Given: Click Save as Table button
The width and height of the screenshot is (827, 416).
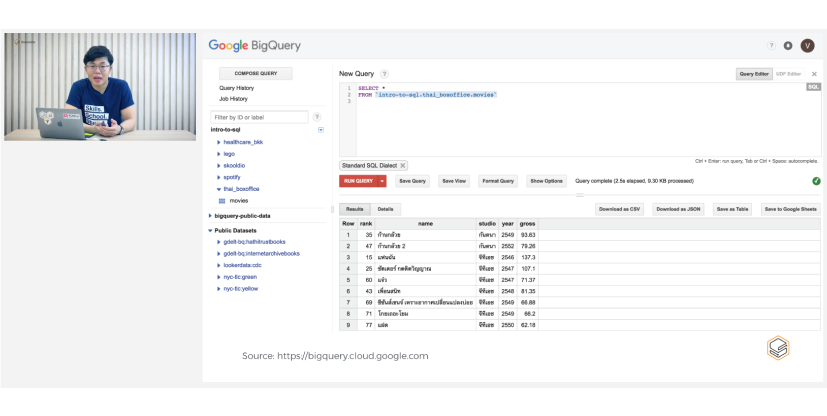Looking at the screenshot, I should [732, 209].
